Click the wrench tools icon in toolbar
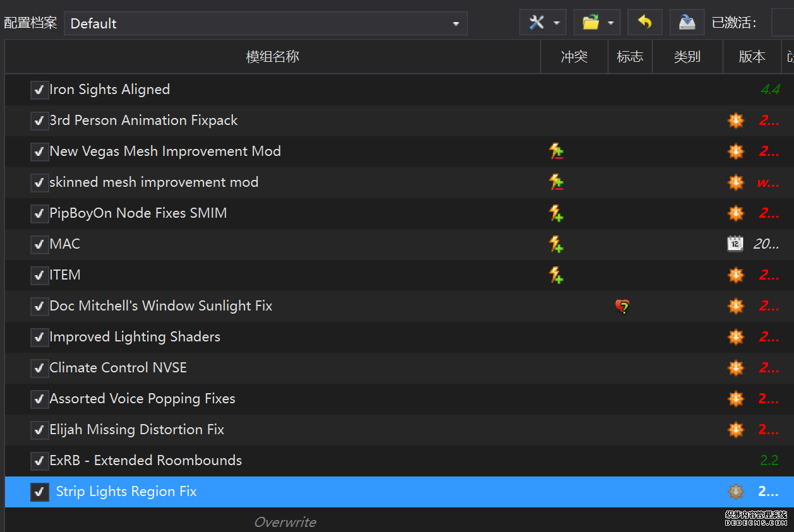 click(536, 23)
